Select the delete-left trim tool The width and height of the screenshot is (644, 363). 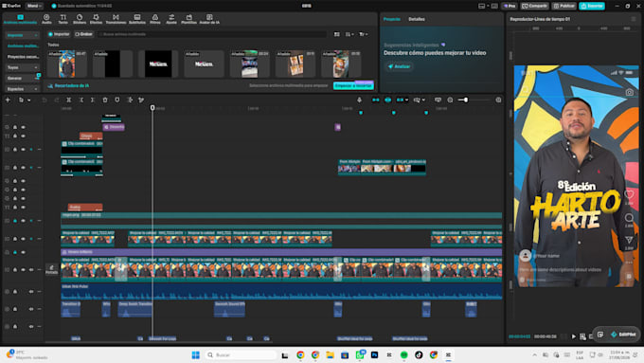[80, 100]
